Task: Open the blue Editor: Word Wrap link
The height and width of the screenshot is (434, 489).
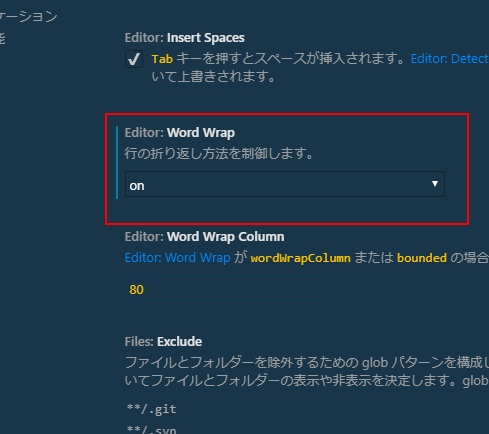Action: tap(177, 258)
